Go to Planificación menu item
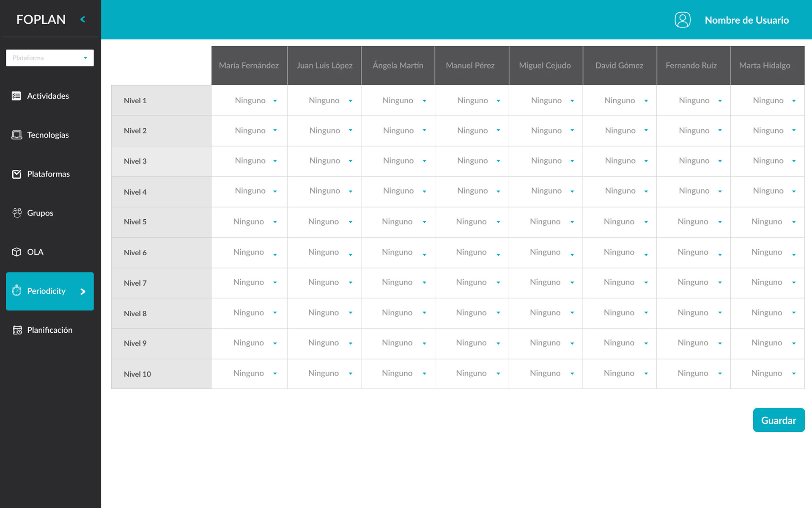 coord(49,330)
